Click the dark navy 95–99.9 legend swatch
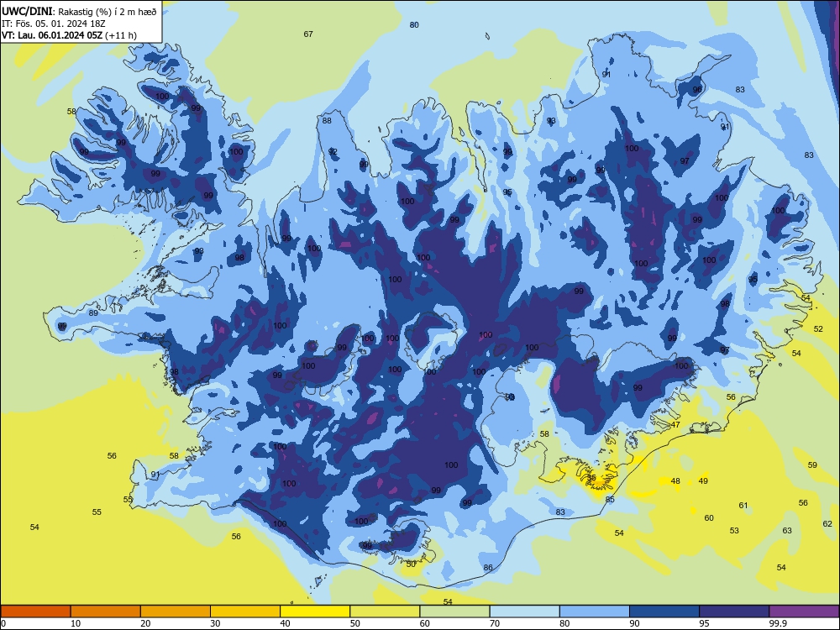Viewport: 840px width, 630px height. click(x=734, y=612)
